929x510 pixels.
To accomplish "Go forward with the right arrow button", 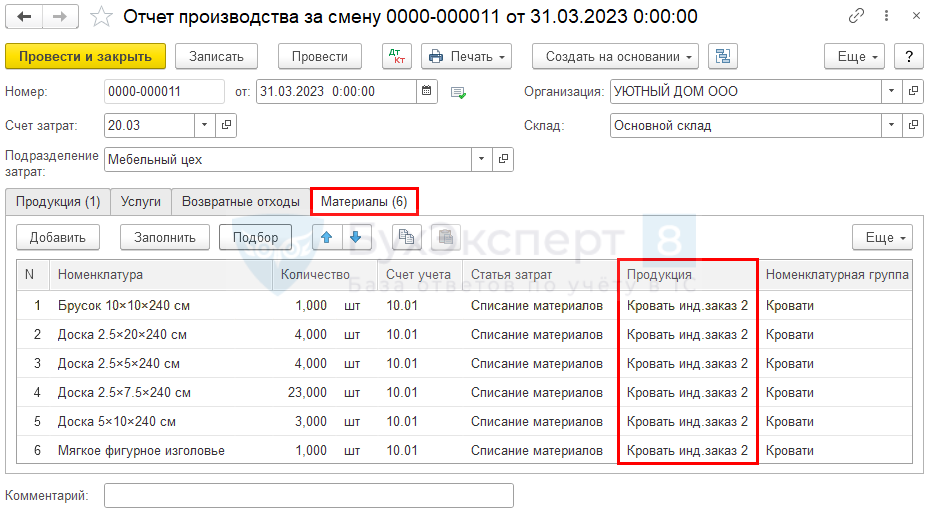I will point(60,17).
